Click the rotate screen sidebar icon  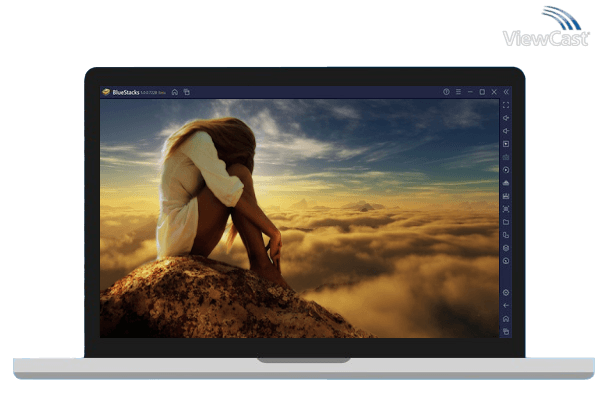click(x=506, y=235)
